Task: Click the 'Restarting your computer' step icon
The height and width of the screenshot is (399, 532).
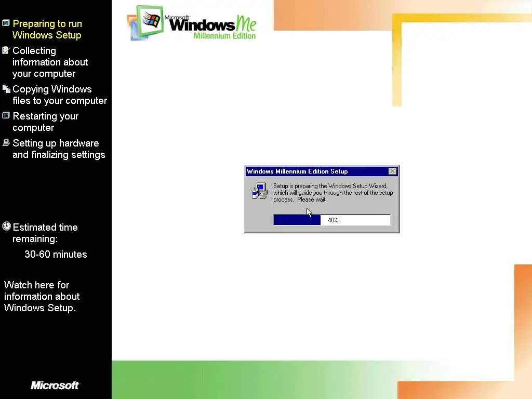Action: [x=6, y=116]
